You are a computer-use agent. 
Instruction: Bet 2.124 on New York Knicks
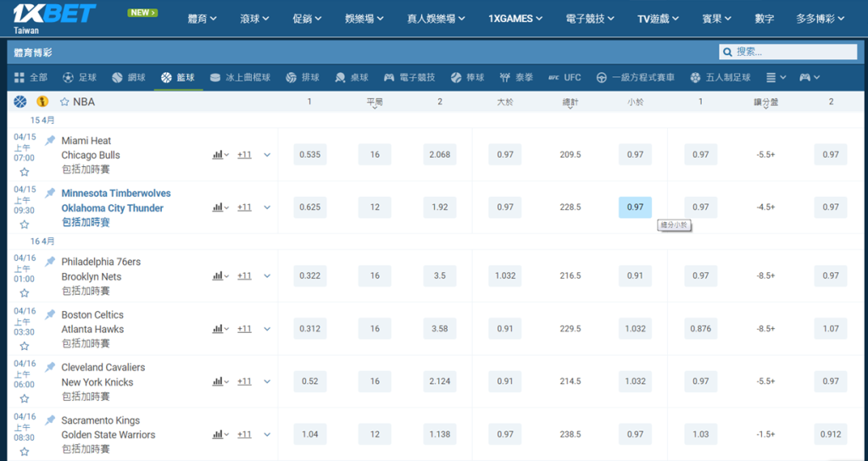pos(440,381)
